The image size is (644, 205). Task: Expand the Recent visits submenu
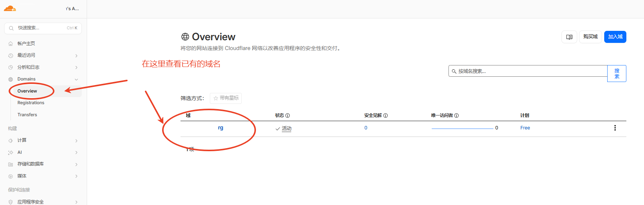coord(76,56)
